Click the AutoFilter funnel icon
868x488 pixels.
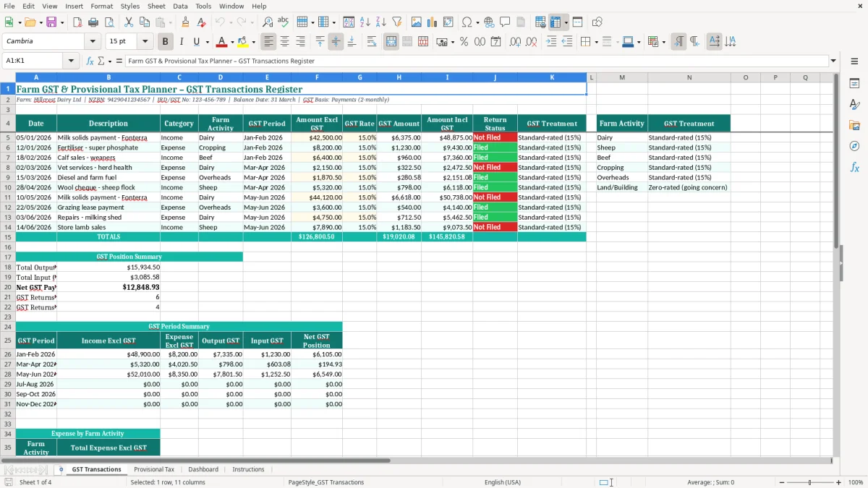(396, 22)
